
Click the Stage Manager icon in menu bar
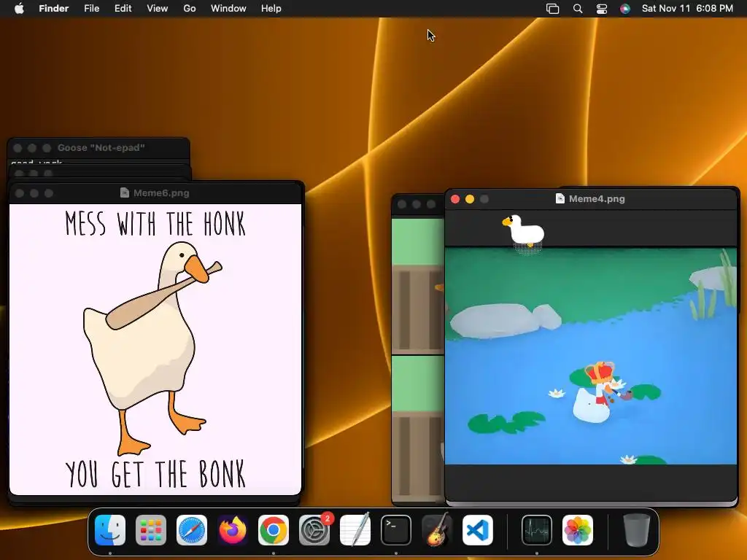(553, 9)
